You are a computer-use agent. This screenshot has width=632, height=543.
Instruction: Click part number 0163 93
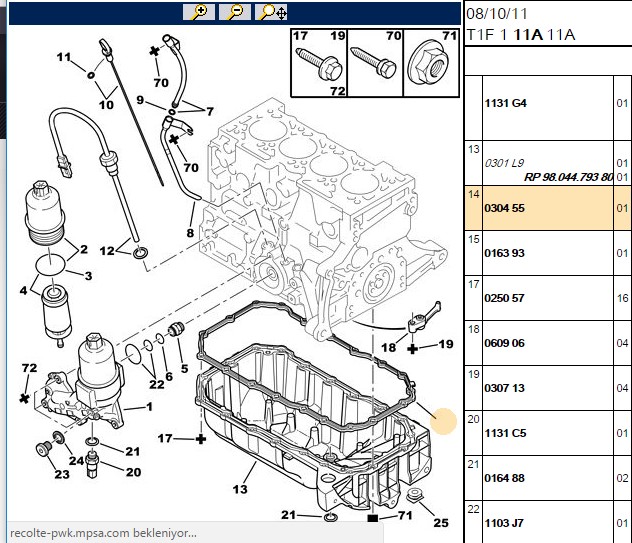[x=504, y=253]
